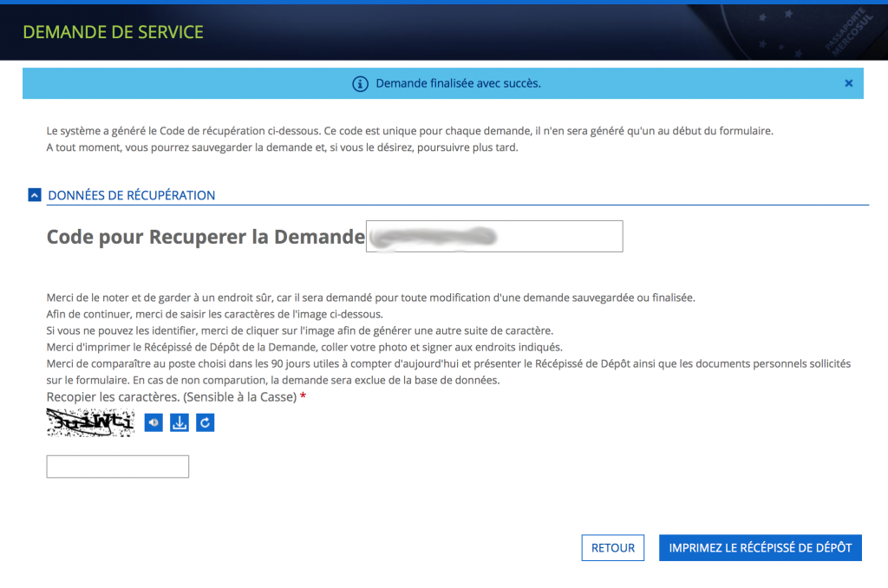888x588 pixels.
Task: Click the Demande de service page title
Action: [x=114, y=32]
